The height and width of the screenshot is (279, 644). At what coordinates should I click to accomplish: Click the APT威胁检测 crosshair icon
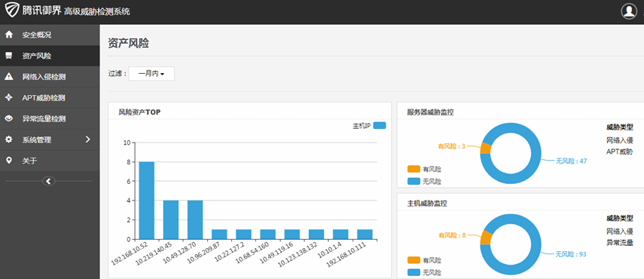click(8, 98)
